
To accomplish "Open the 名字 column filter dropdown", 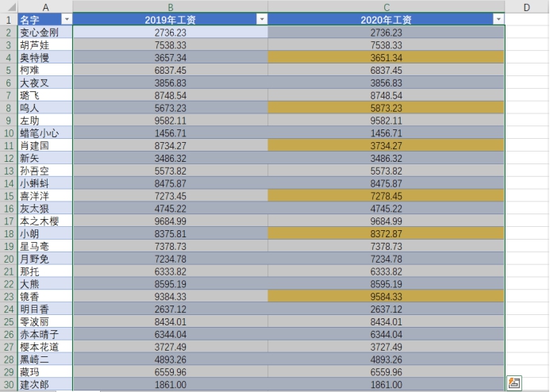I will pos(67,19).
